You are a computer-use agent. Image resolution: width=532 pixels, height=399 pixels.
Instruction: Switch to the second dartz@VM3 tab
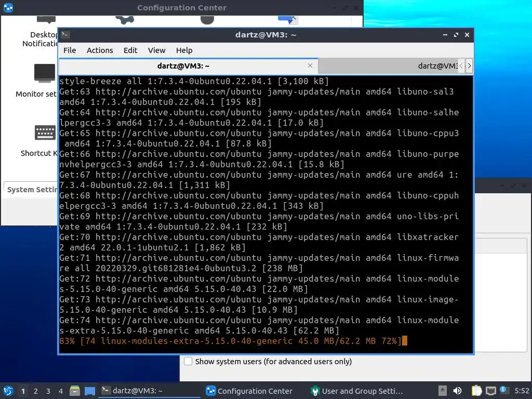(x=389, y=66)
